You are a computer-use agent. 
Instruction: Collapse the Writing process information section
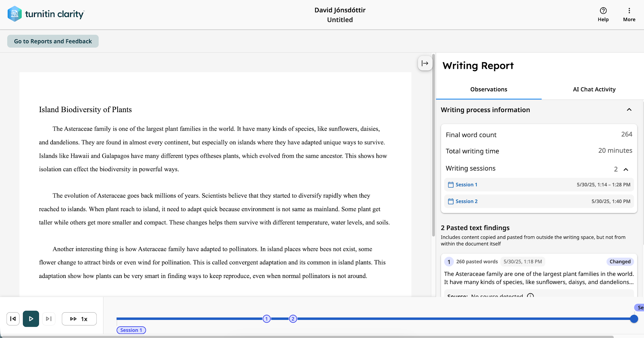click(629, 110)
